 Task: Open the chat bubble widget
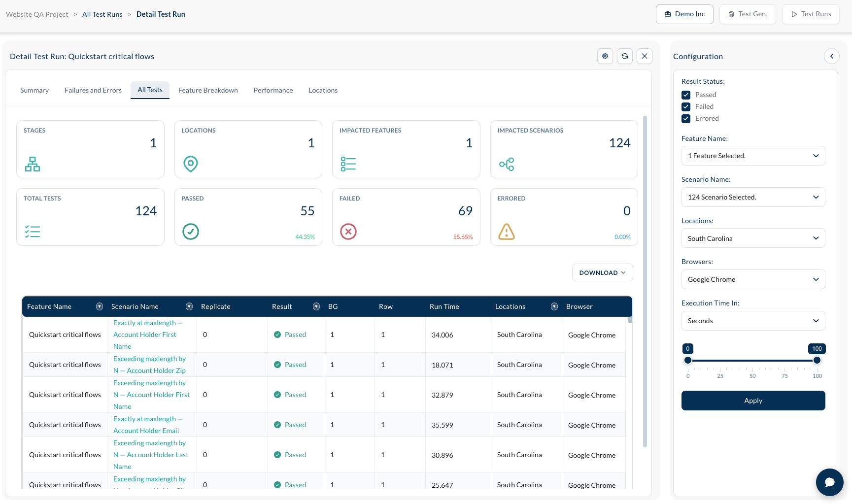(x=830, y=482)
